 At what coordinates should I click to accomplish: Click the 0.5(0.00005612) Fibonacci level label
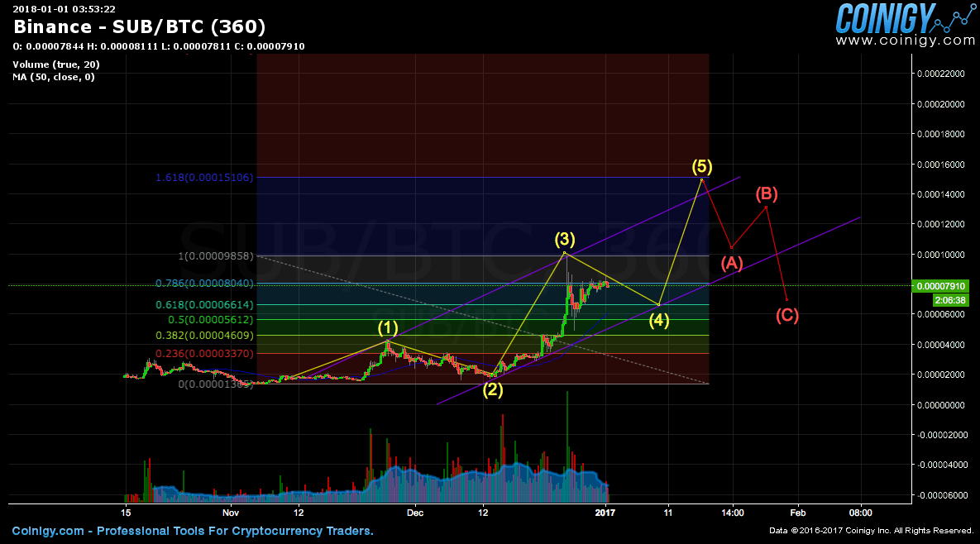pos(211,320)
